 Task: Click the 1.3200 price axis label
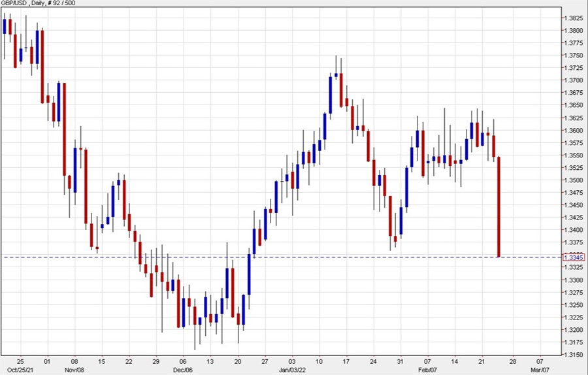(574, 330)
